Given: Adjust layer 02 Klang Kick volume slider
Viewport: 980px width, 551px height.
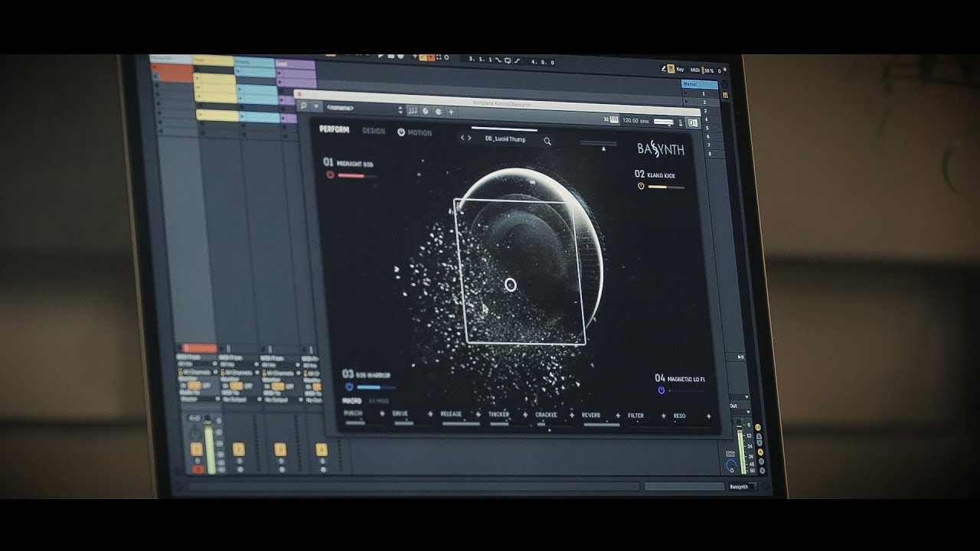Looking at the screenshot, I should (x=666, y=187).
